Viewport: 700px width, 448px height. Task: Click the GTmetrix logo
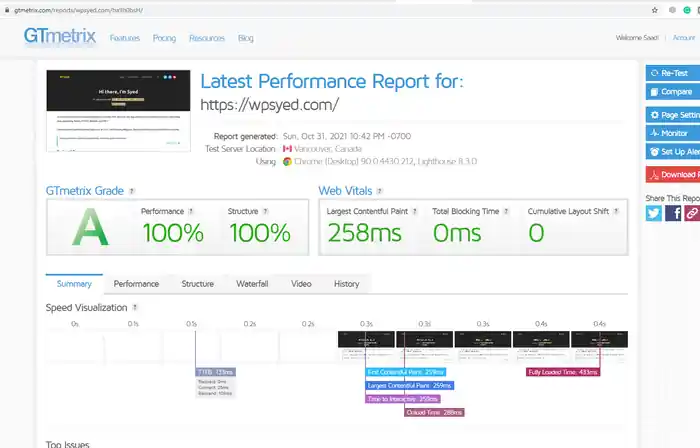coord(60,36)
